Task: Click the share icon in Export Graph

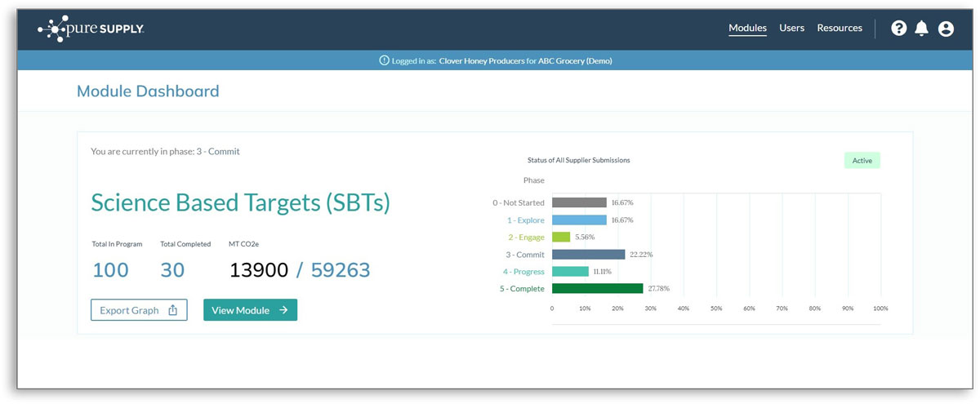Action: (172, 310)
